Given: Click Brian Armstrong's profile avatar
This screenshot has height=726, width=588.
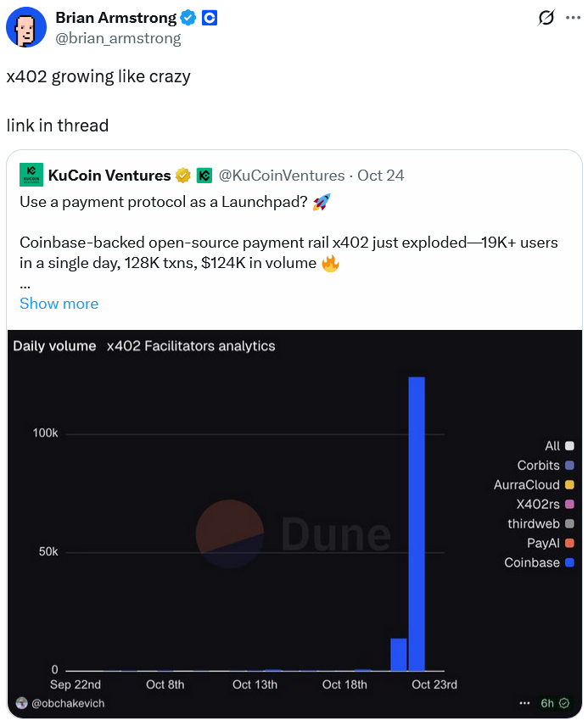Looking at the screenshot, I should 26,27.
